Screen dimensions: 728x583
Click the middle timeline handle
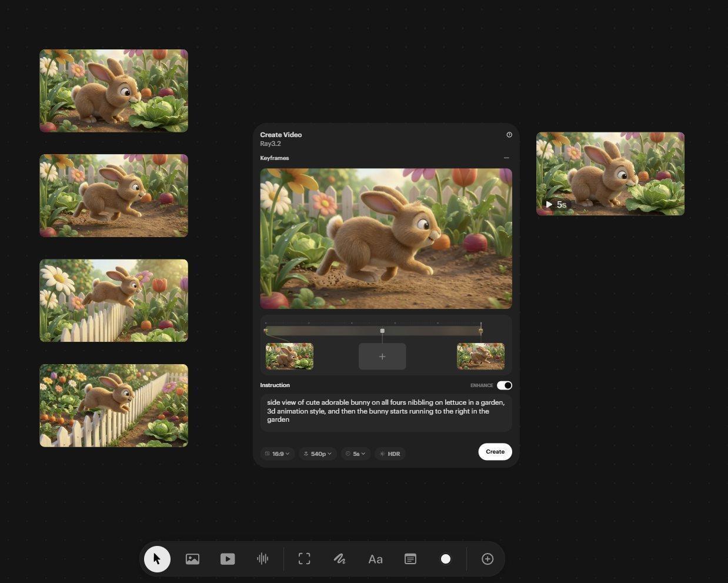382,331
